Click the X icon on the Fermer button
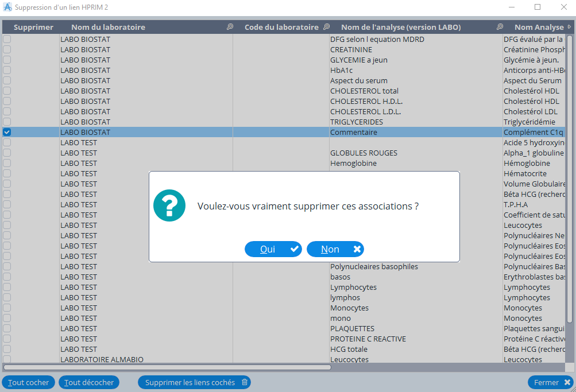 coord(567,382)
